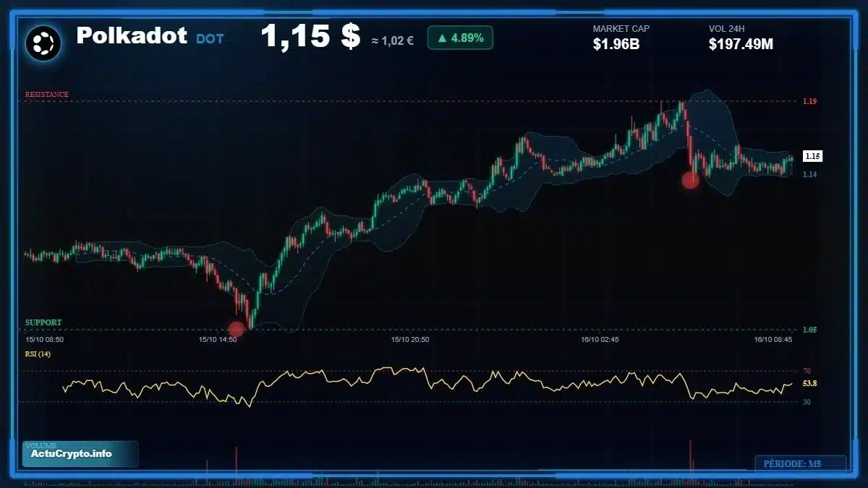Click the 53.8 RSI current value
868x488 pixels.
pos(809,383)
